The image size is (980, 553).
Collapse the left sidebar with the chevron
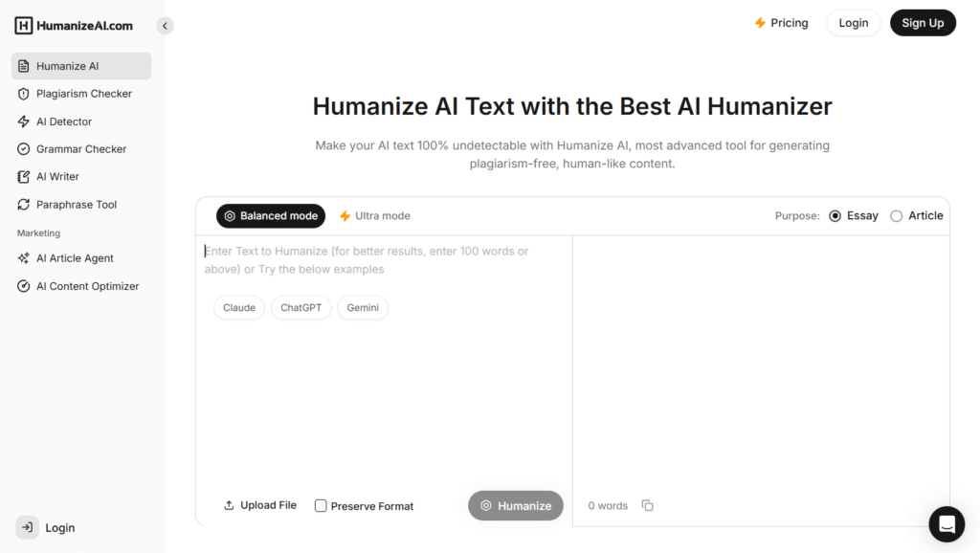(165, 26)
